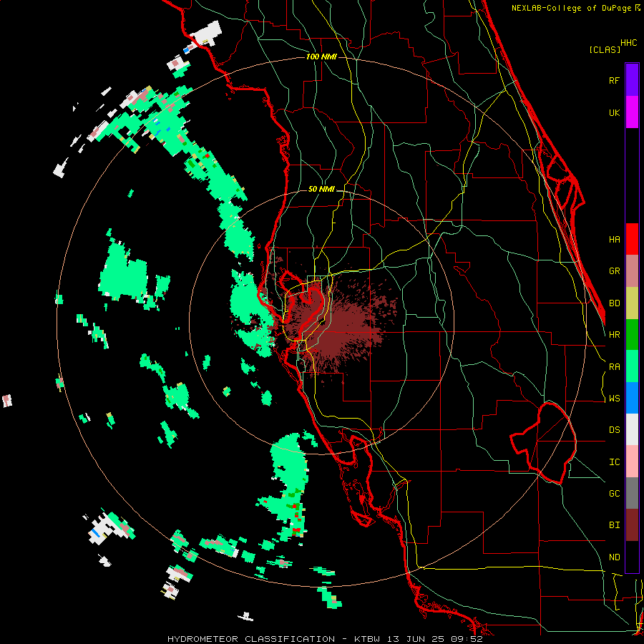Click the UK legend label
The image size is (644, 644).
click(614, 112)
